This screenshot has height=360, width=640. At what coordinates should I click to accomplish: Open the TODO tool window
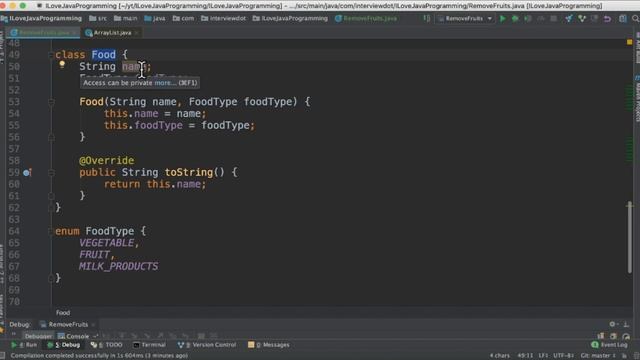point(107,345)
